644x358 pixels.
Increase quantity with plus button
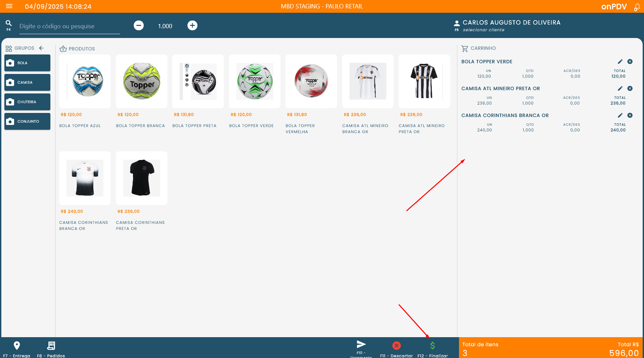click(x=192, y=26)
